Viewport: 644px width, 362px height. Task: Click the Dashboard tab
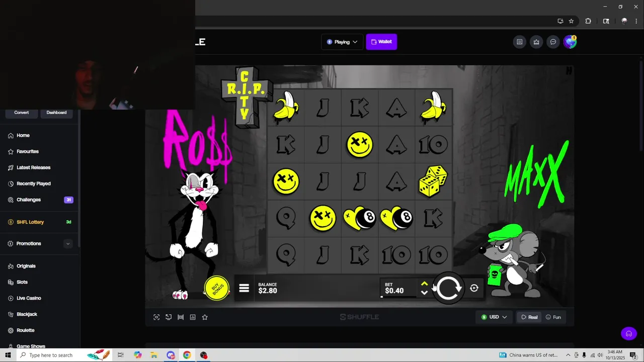[56, 113]
